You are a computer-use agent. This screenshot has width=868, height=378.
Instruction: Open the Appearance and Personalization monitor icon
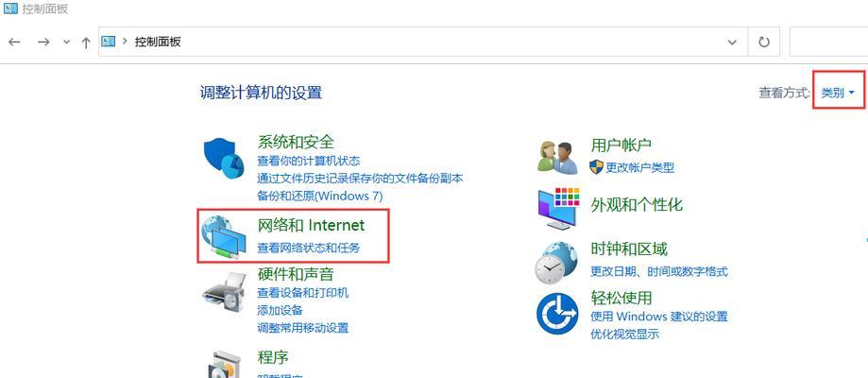(558, 209)
